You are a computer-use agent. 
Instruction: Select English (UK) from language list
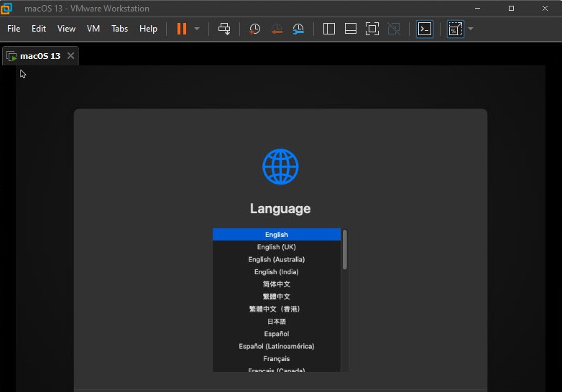pyautogui.click(x=276, y=247)
